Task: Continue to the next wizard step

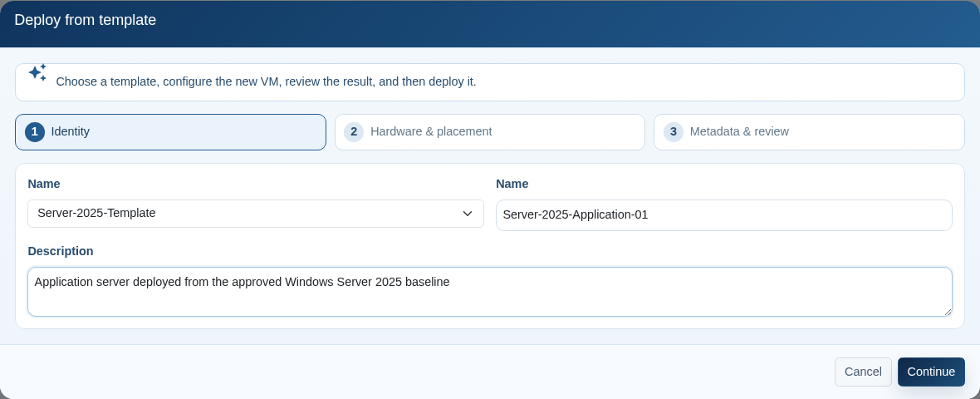Action: point(931,372)
